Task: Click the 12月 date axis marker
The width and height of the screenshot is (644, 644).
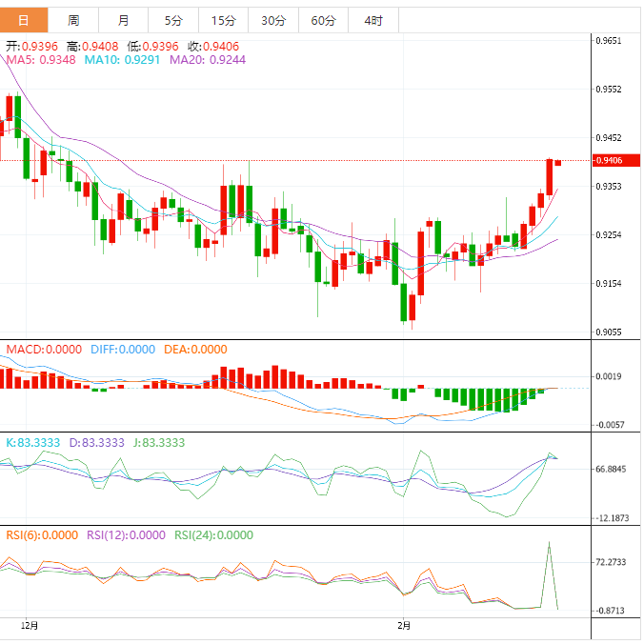Action: 30,626
